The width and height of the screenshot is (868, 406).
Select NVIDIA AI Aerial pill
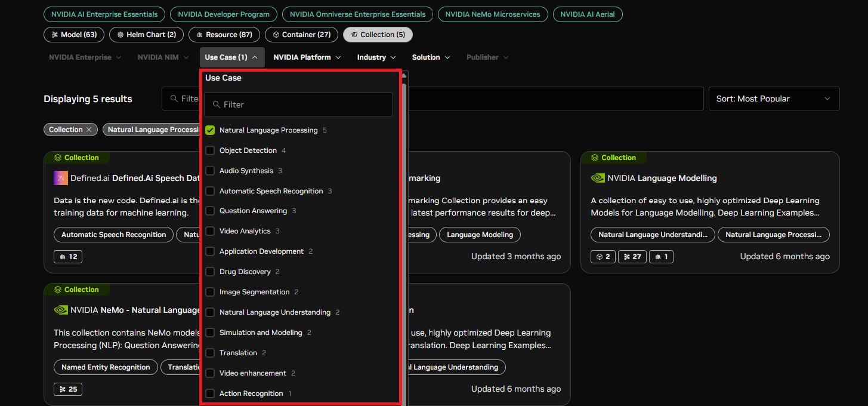[x=588, y=14]
